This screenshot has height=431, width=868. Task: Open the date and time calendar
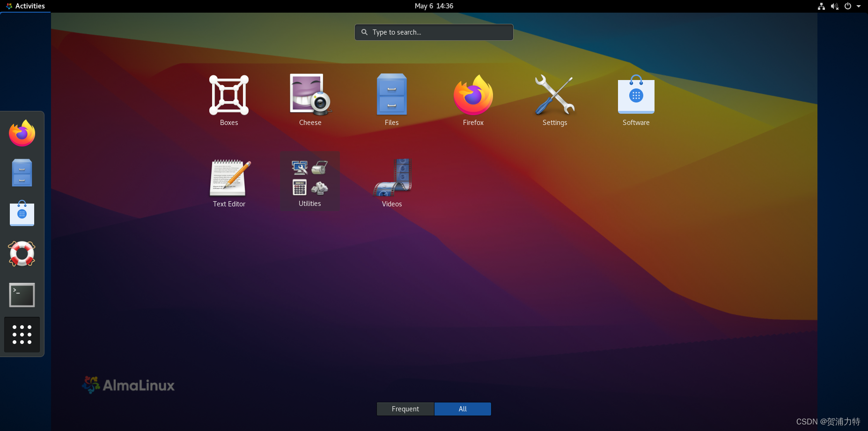tap(434, 6)
